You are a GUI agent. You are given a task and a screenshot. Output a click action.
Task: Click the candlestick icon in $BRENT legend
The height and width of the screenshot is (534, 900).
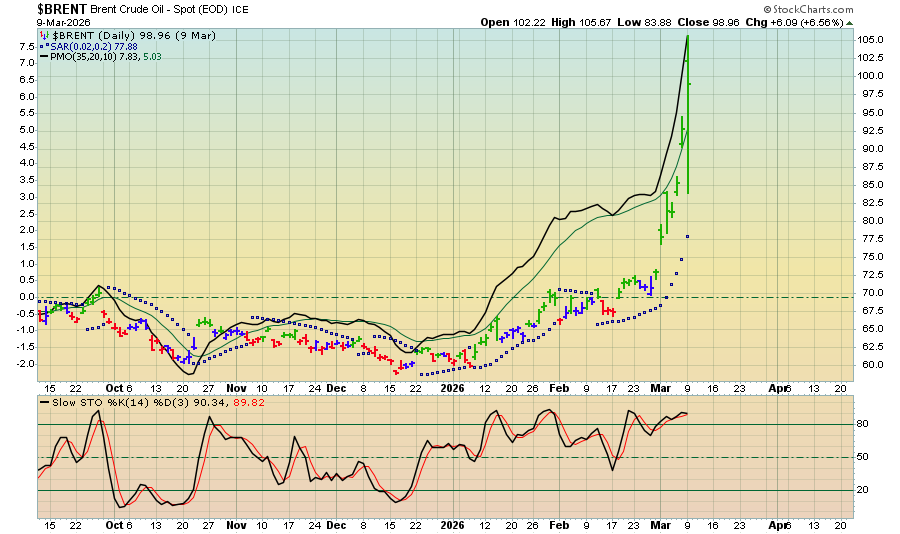point(45,34)
